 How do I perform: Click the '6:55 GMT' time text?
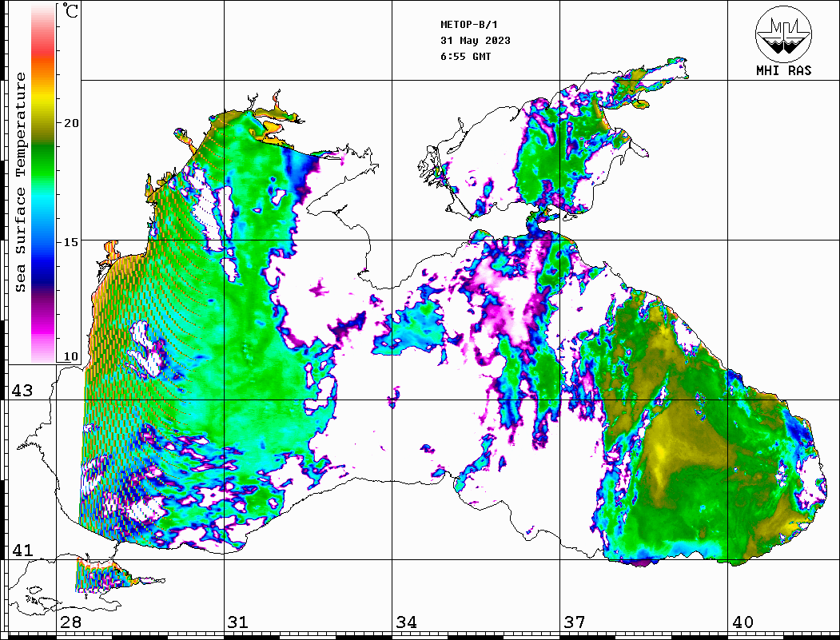pos(465,56)
